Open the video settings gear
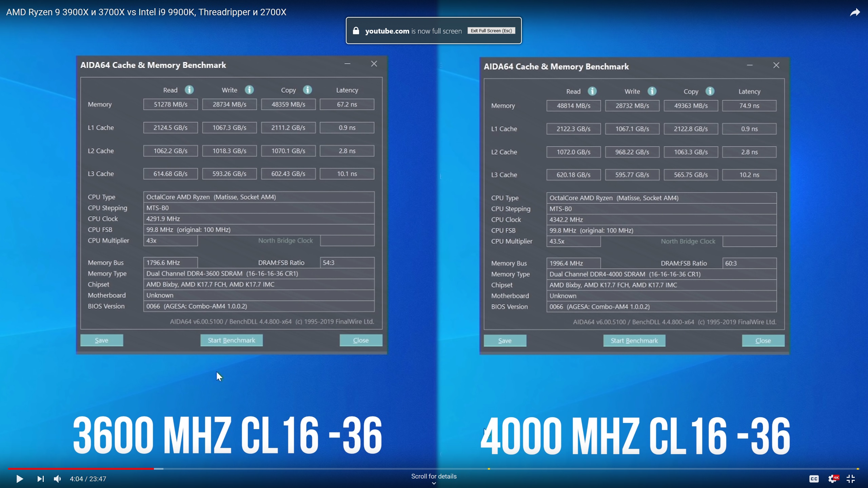This screenshot has height=488, width=868. coord(832,479)
